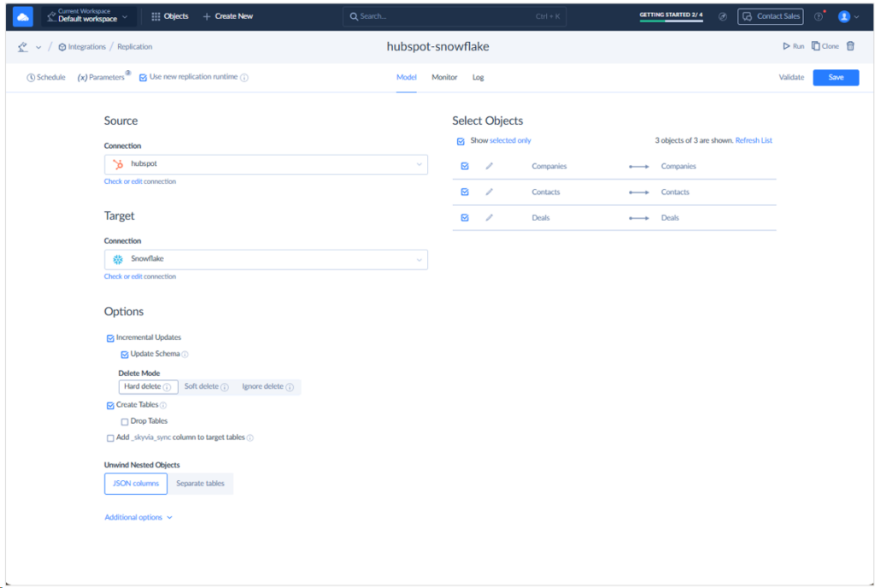Show info for Create Tables option
Screen dimensions: 875x588
[163, 406]
